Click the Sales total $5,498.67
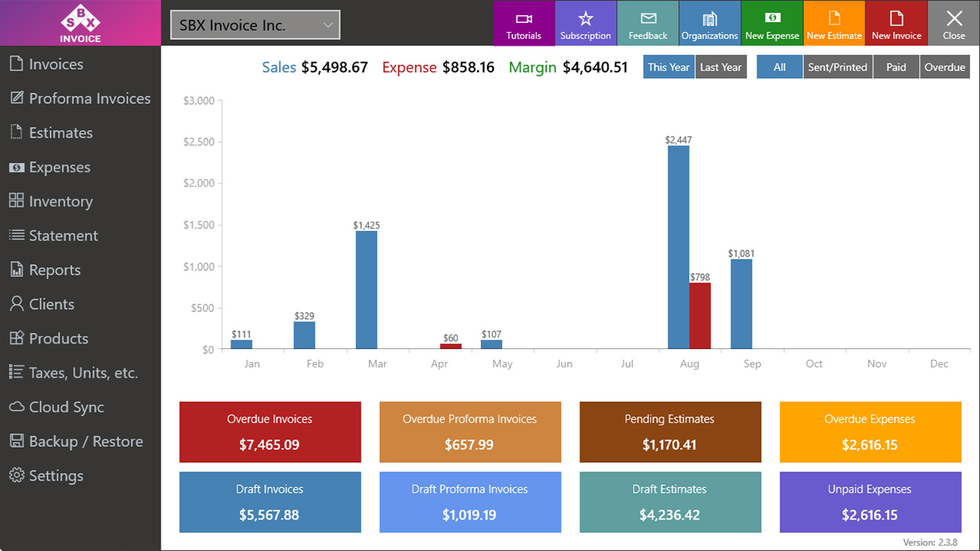Image resolution: width=980 pixels, height=551 pixels. 335,67
